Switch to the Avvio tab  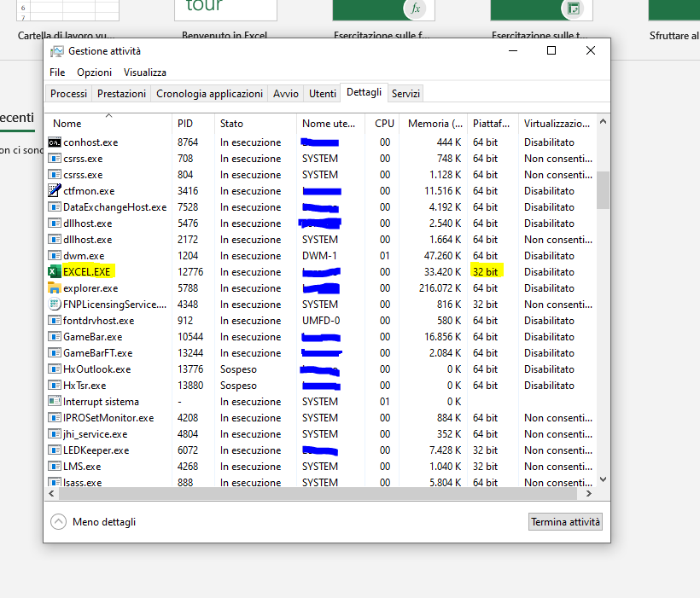(286, 94)
